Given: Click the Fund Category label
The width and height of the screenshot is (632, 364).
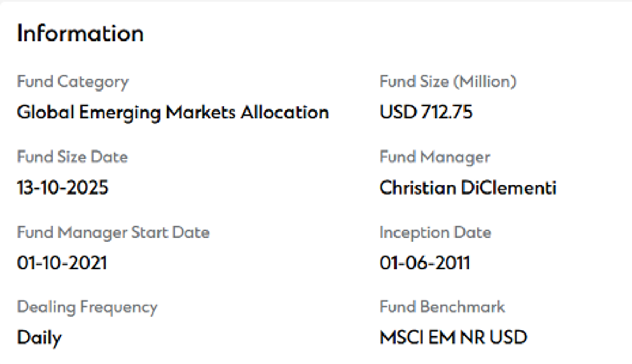Looking at the screenshot, I should [x=73, y=82].
